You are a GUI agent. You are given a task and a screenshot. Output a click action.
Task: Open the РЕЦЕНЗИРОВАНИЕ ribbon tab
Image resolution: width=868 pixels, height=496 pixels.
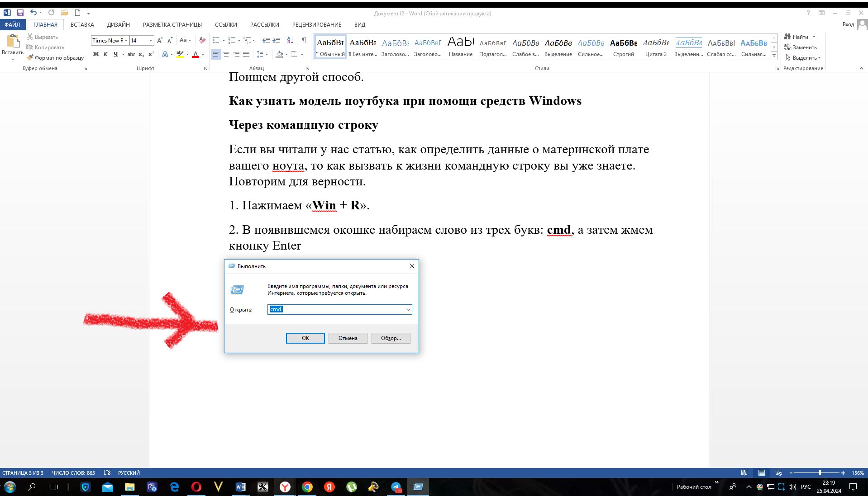316,24
